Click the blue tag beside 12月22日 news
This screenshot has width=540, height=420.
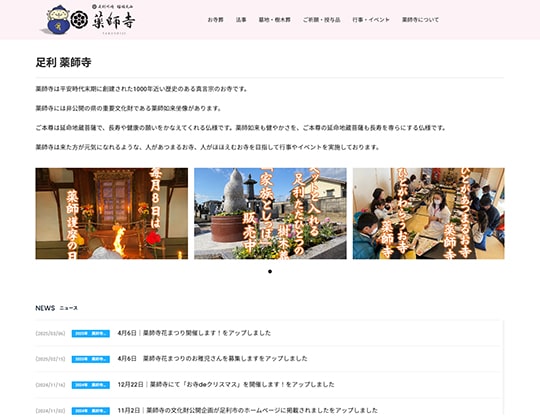point(91,385)
